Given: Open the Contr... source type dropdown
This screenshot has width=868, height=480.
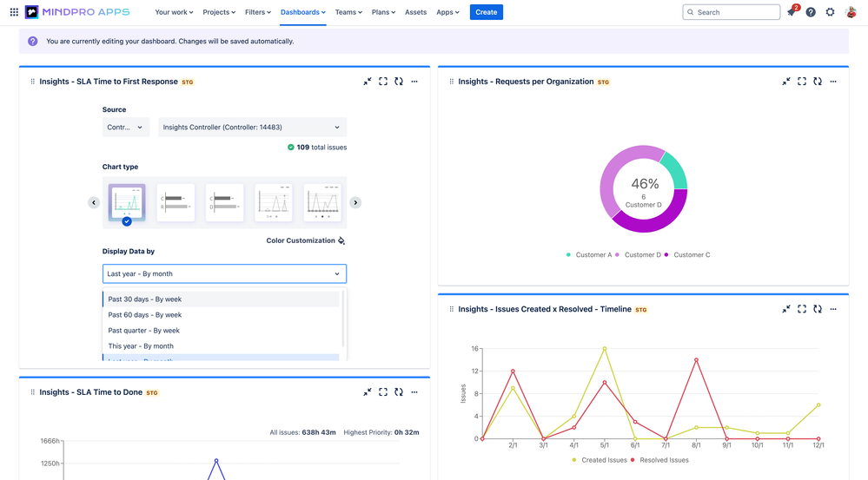Looking at the screenshot, I should (x=126, y=128).
